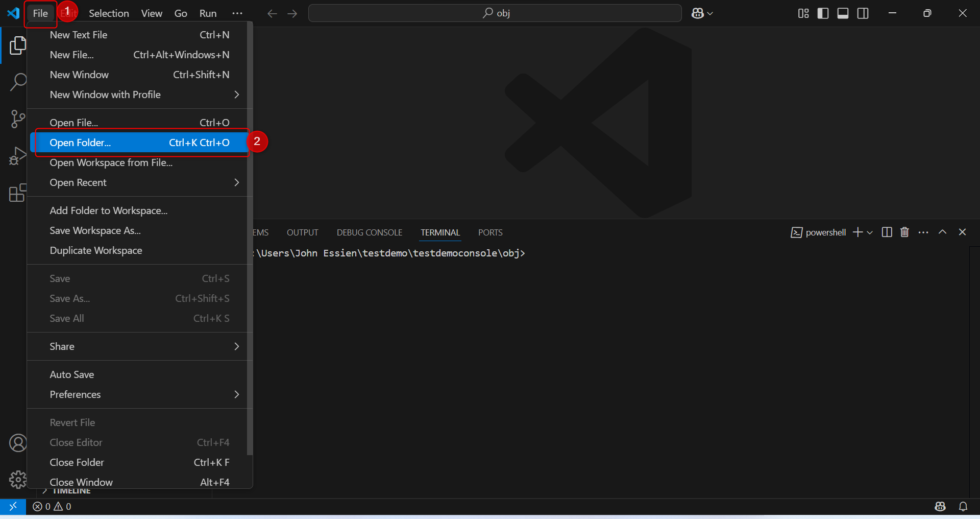Open the View menu

[152, 13]
